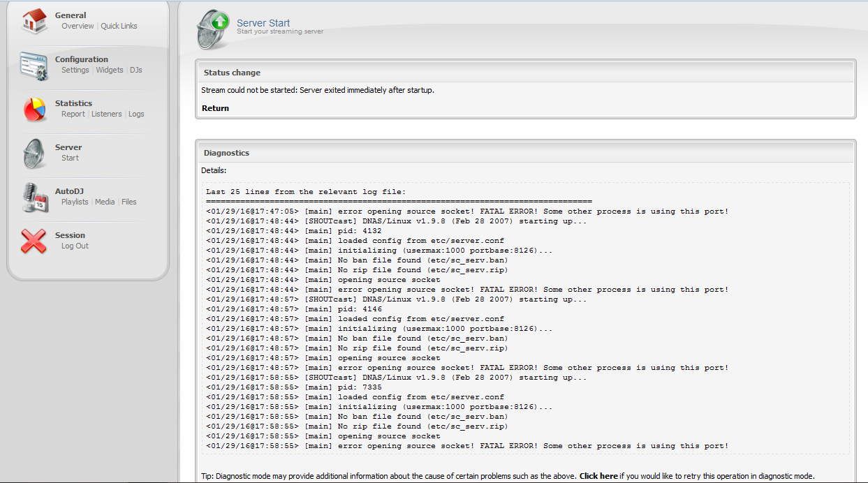Click the AutoDJ microphone icon
The height and width of the screenshot is (483, 868).
tap(34, 197)
